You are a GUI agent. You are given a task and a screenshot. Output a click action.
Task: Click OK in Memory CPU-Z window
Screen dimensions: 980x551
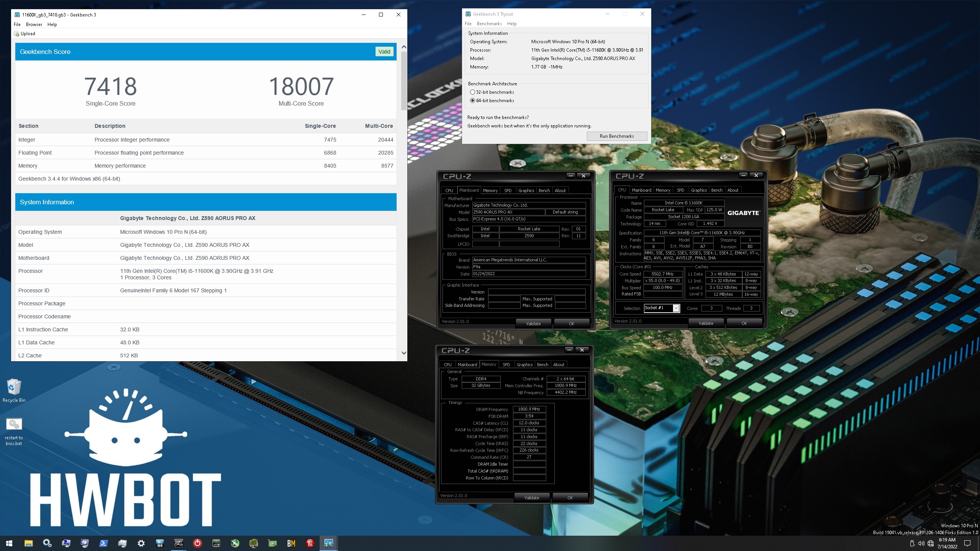pos(570,498)
